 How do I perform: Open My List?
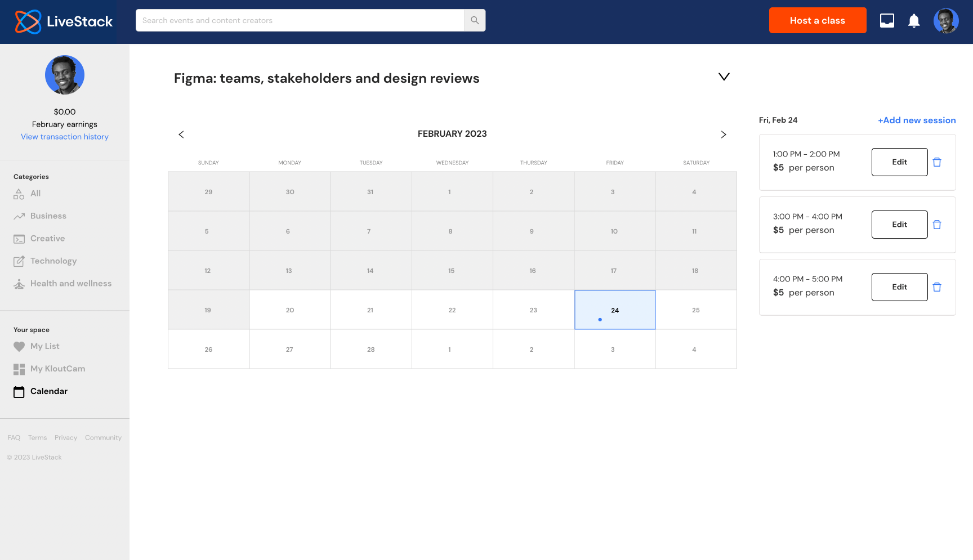pyautogui.click(x=45, y=347)
